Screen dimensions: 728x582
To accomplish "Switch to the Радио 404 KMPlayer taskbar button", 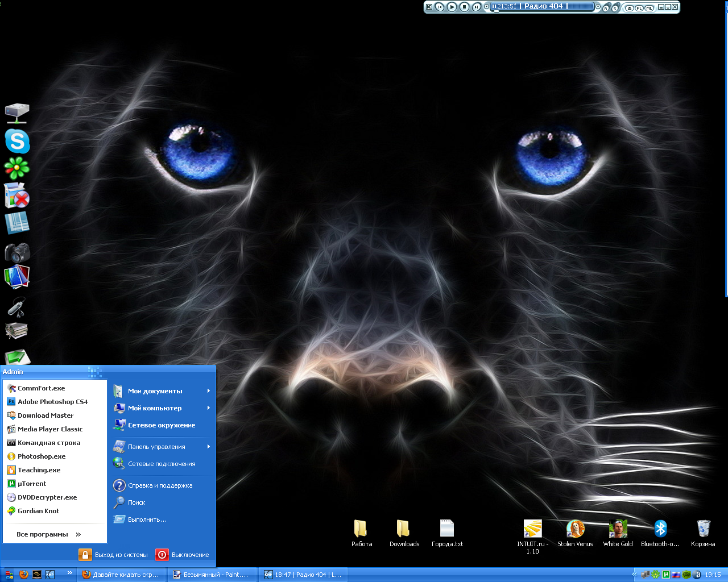I will [x=303, y=575].
